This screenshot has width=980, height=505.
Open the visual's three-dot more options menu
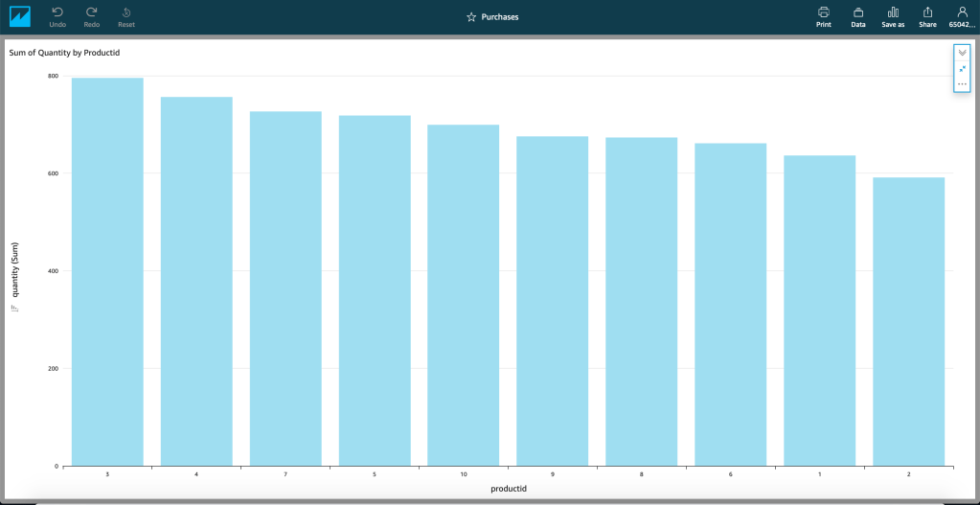click(x=962, y=84)
